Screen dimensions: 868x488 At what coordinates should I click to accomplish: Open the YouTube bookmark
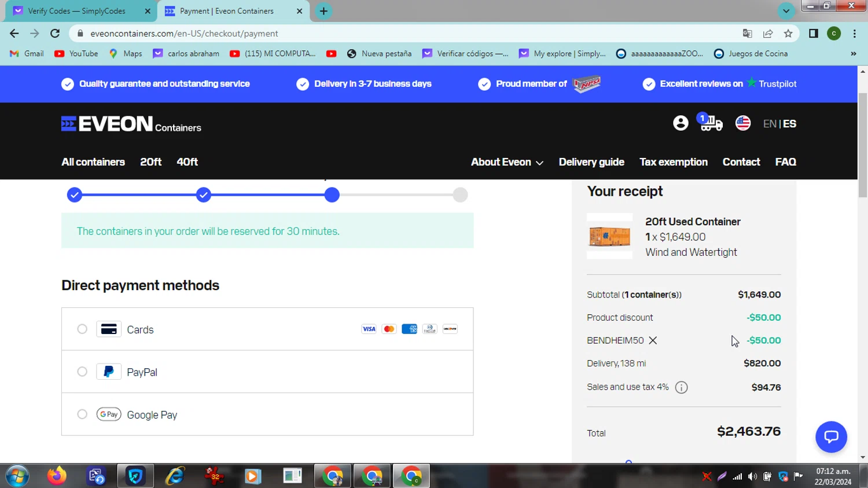coord(76,53)
